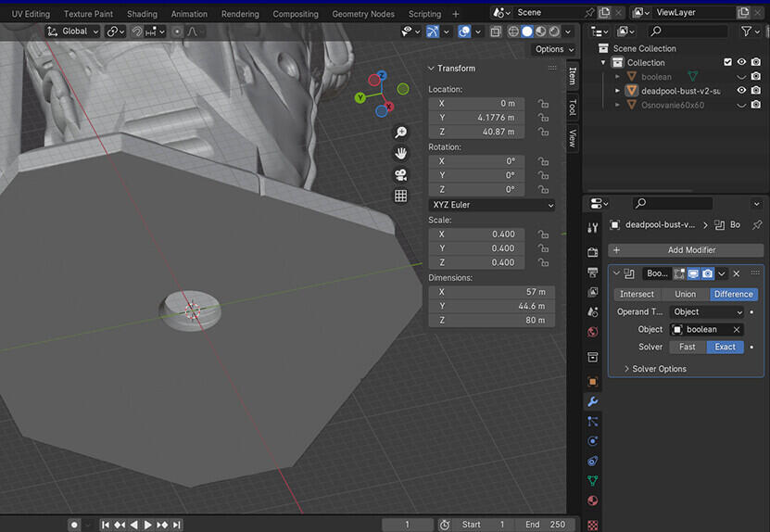
Task: Open the Object properties tab icon
Action: tap(593, 382)
